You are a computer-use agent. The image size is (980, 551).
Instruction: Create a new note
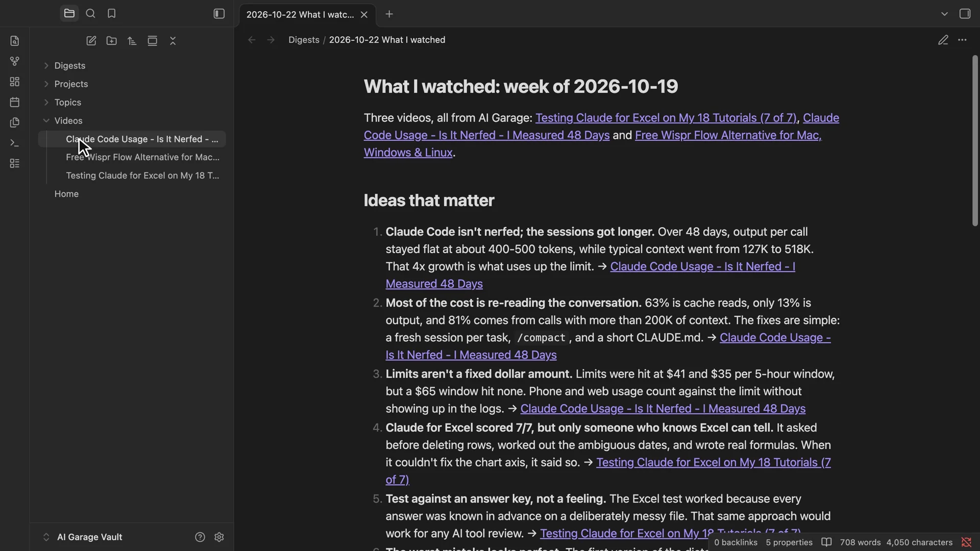91,41
